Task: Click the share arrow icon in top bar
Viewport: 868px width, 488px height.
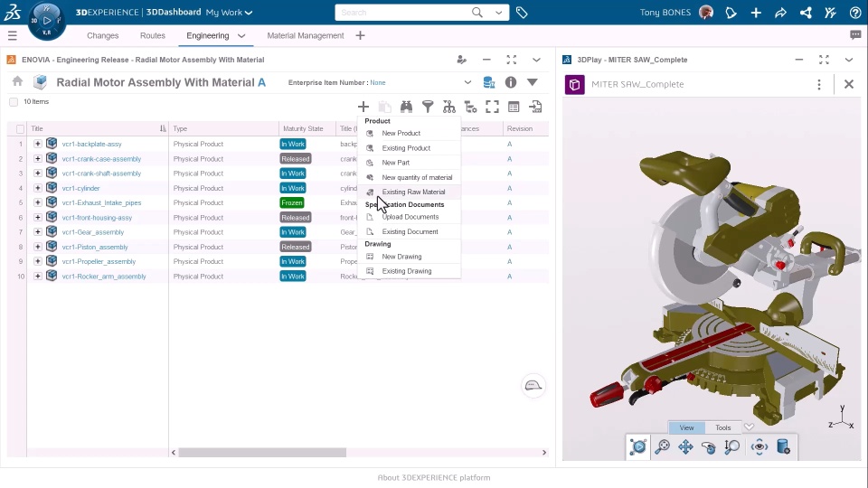Action: (780, 12)
